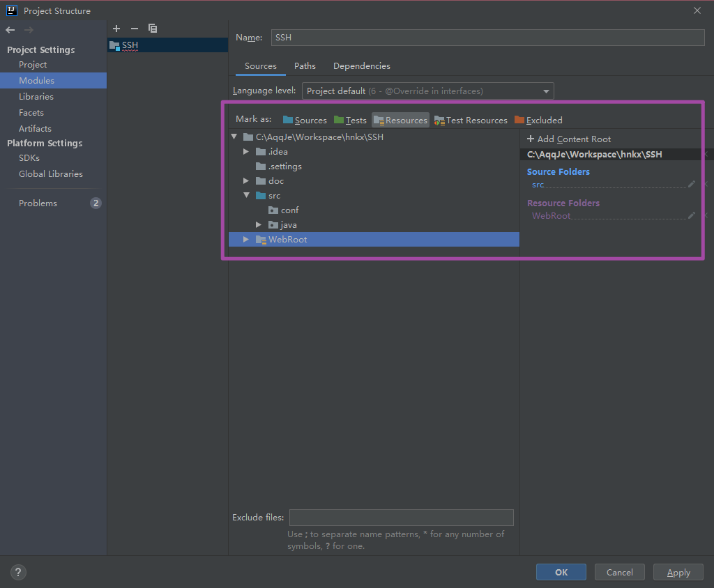Open Facets settings page
This screenshot has height=588, width=714.
point(31,112)
